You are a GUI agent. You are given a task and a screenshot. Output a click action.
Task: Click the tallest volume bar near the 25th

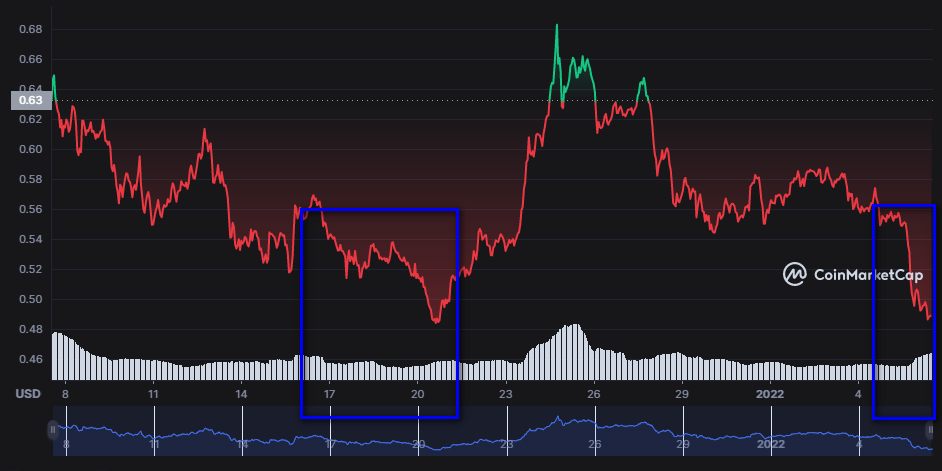(x=576, y=352)
